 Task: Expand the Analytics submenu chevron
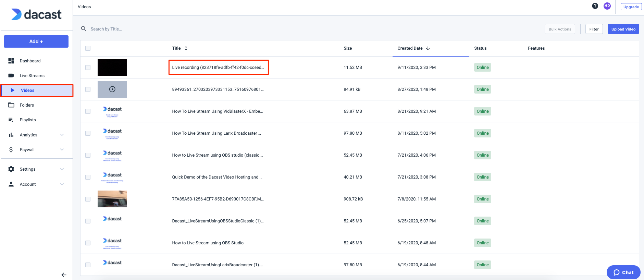pos(62,135)
